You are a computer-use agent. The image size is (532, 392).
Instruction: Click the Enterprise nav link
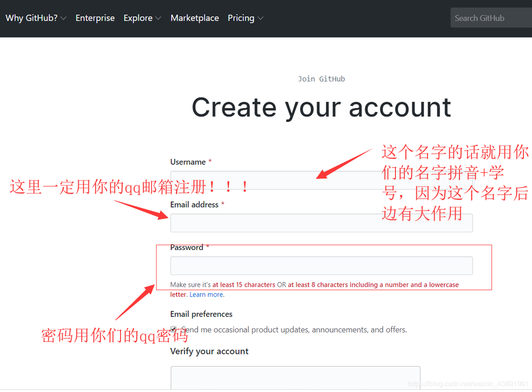(95, 18)
